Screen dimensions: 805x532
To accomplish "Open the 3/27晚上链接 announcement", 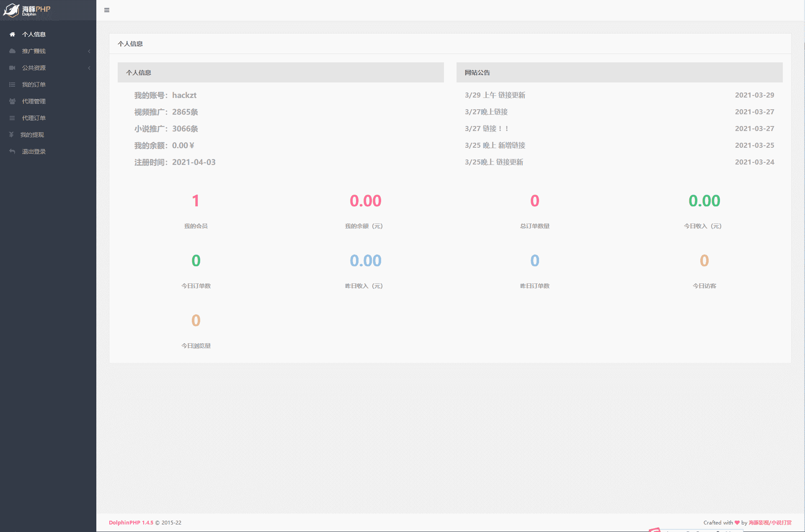I will point(486,112).
